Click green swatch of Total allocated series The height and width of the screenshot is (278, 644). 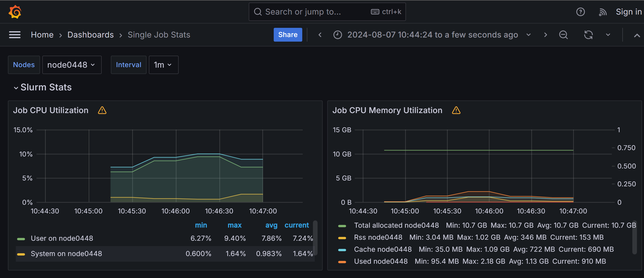point(342,226)
